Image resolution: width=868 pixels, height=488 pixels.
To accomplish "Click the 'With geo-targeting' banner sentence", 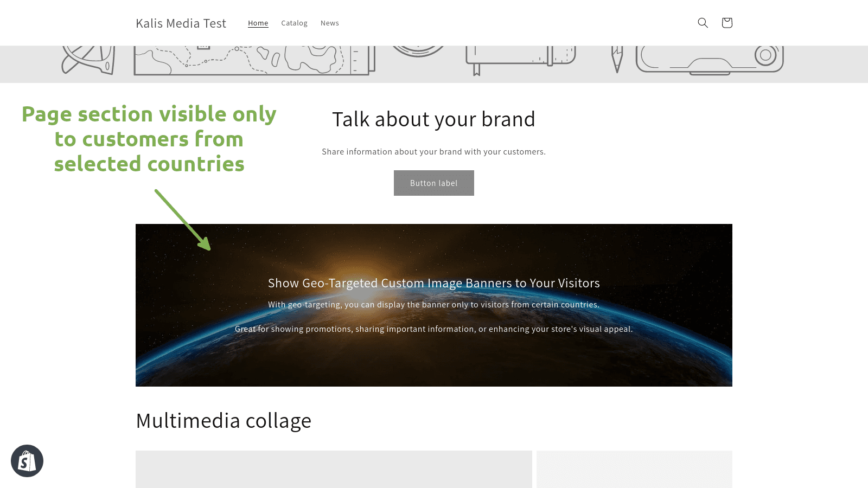I will pos(434,305).
